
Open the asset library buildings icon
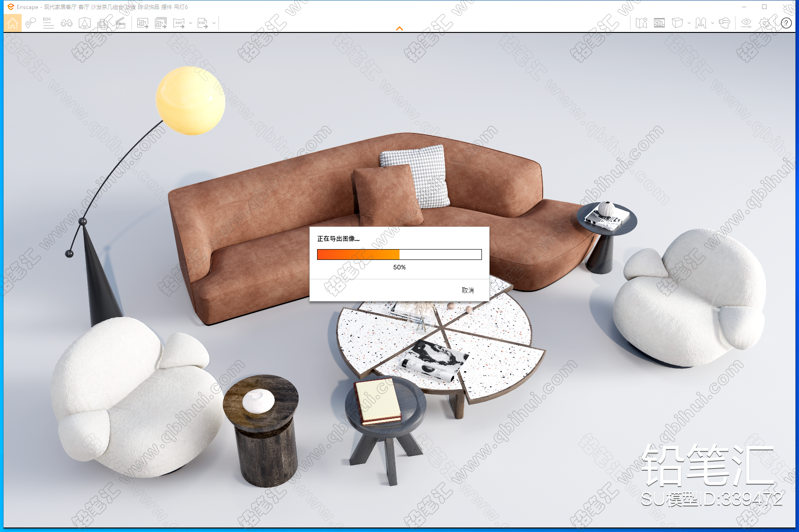[103, 23]
